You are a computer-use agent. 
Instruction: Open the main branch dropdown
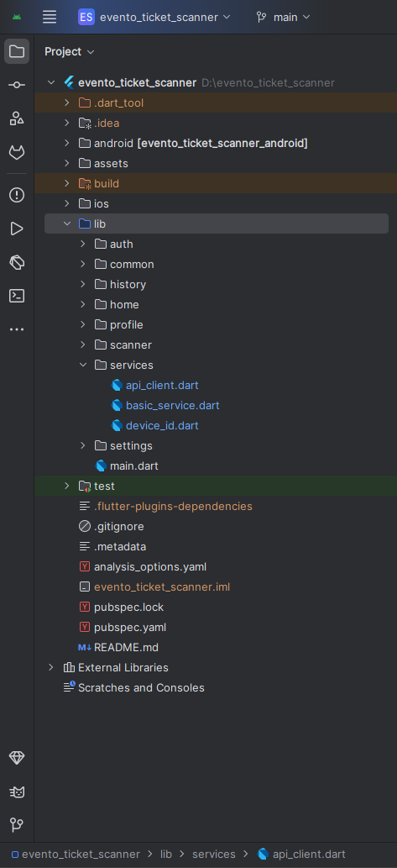click(283, 17)
